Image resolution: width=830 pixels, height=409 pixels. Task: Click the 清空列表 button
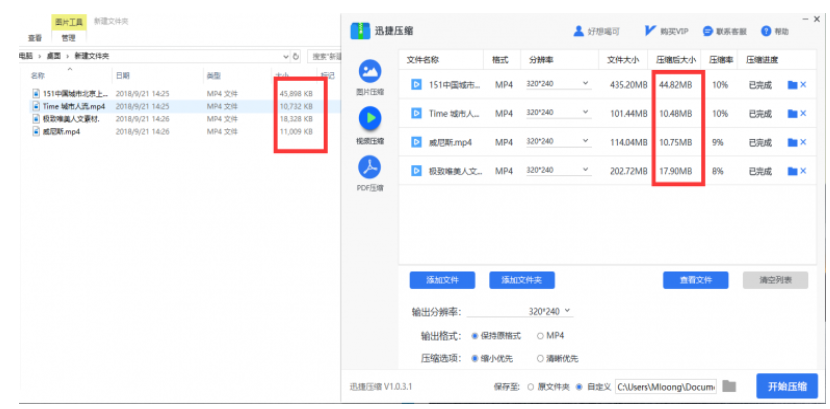[x=775, y=280]
